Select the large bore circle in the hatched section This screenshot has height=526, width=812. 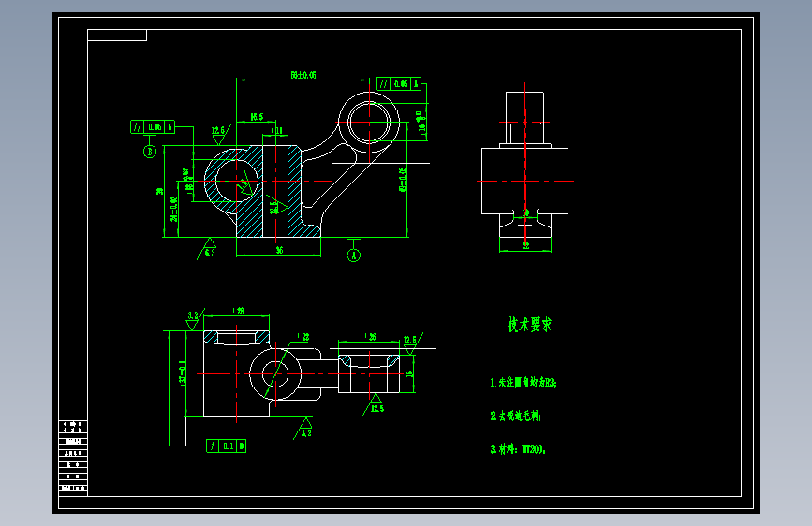coord(236,181)
